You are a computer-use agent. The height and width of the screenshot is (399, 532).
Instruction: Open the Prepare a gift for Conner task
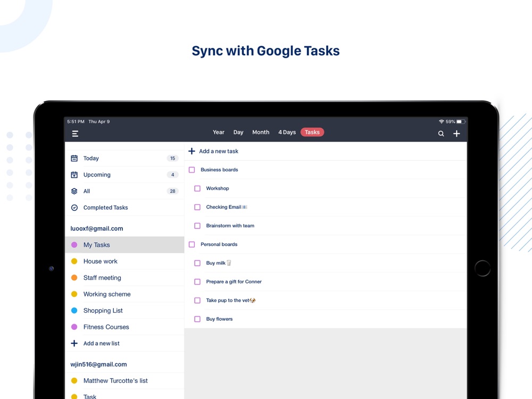tap(234, 282)
